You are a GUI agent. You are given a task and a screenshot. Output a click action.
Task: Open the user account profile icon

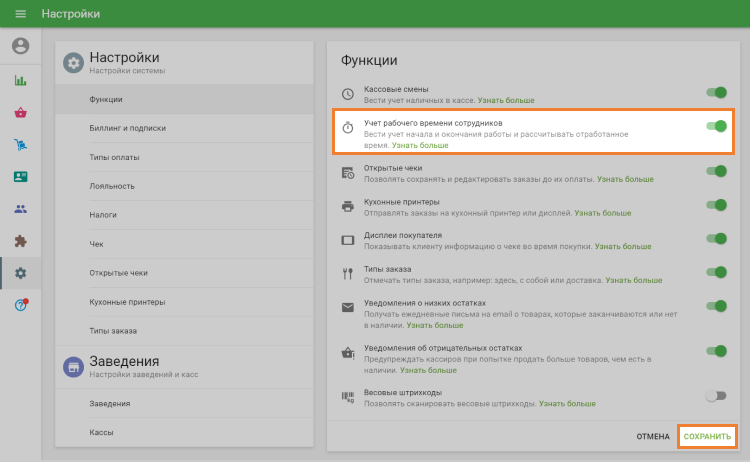[20, 46]
